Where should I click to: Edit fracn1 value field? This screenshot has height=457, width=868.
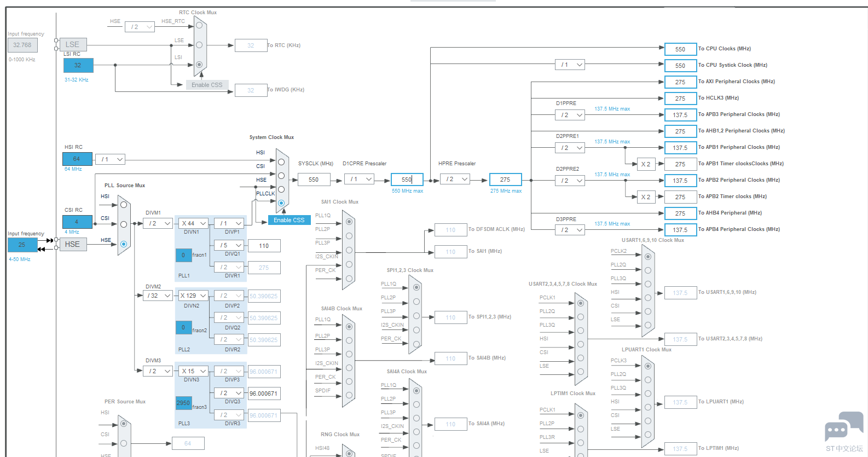183,255
